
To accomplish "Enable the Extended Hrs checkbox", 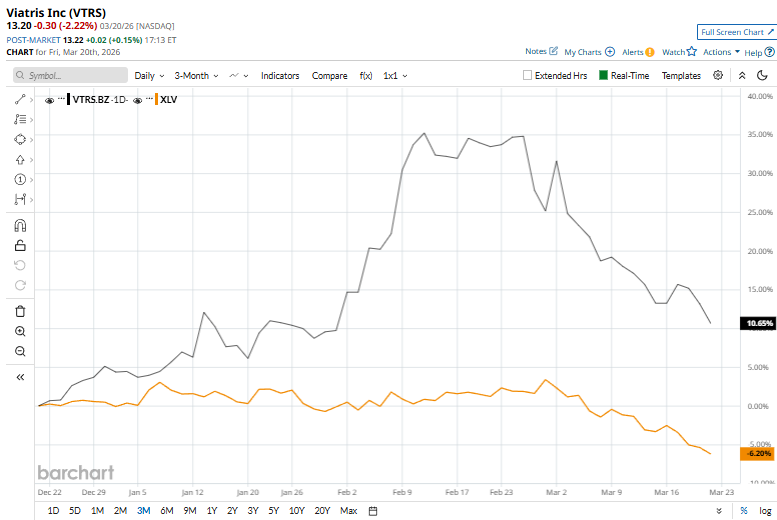I will [527, 75].
